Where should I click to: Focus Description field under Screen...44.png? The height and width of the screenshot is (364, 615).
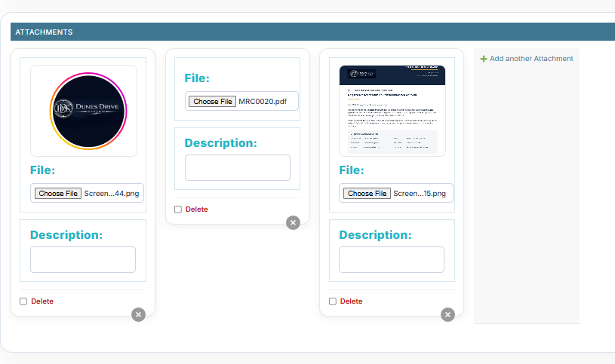83,259
